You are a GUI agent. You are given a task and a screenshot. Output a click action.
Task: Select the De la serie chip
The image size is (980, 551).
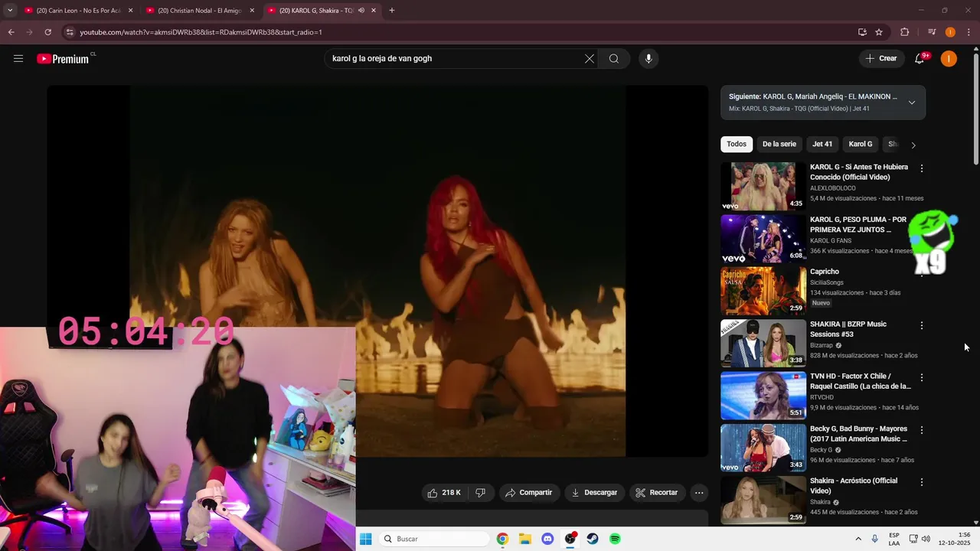(779, 144)
